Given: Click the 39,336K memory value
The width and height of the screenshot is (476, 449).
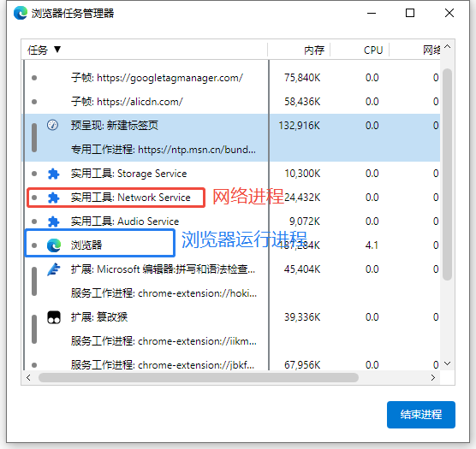Looking at the screenshot, I should (302, 317).
